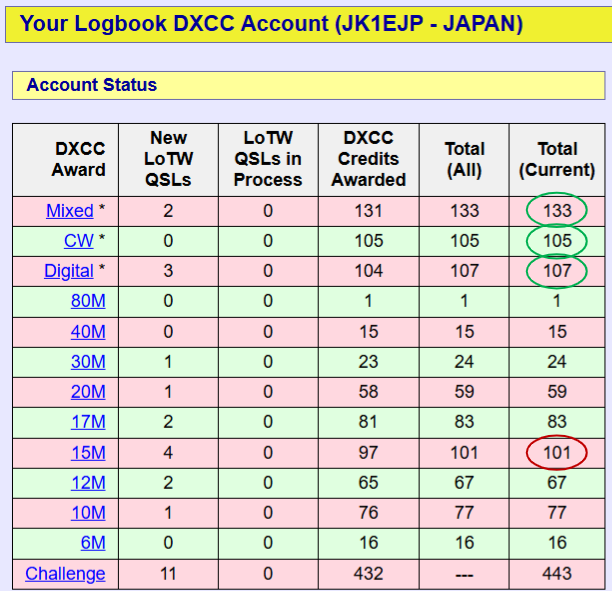Screen dimensions: 613x591
Task: Open the 12M band award link
Action: coord(88,483)
